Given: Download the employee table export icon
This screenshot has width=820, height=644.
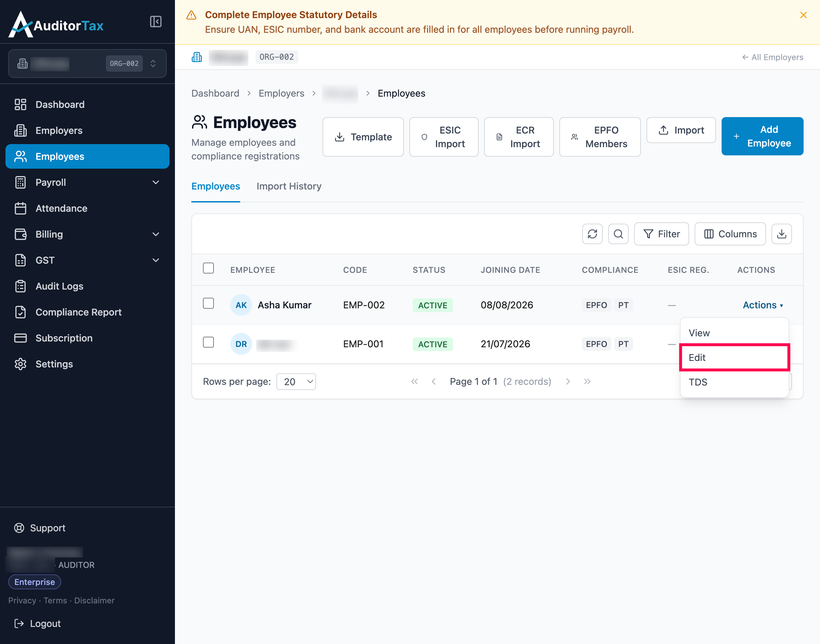Looking at the screenshot, I should click(781, 234).
